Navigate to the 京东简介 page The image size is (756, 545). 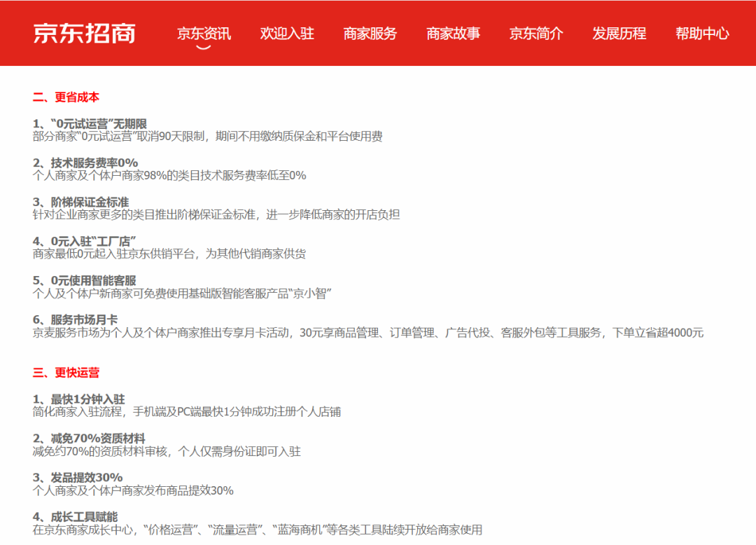(536, 33)
